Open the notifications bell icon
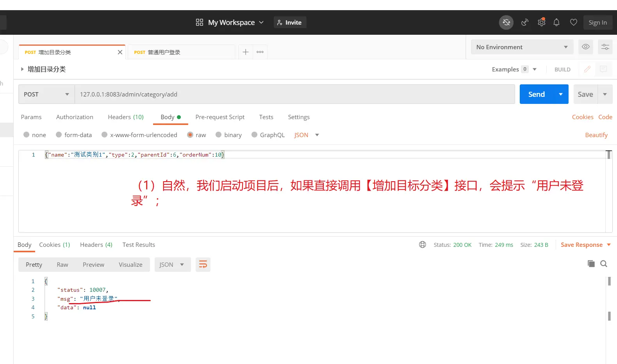Screen dimensions: 617x364 coord(556,23)
